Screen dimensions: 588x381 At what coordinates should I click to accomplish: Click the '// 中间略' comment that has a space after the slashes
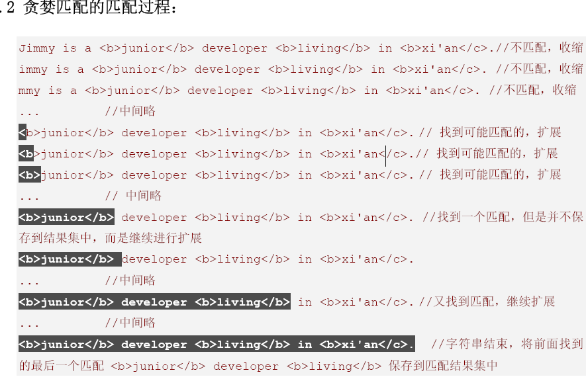133,196
